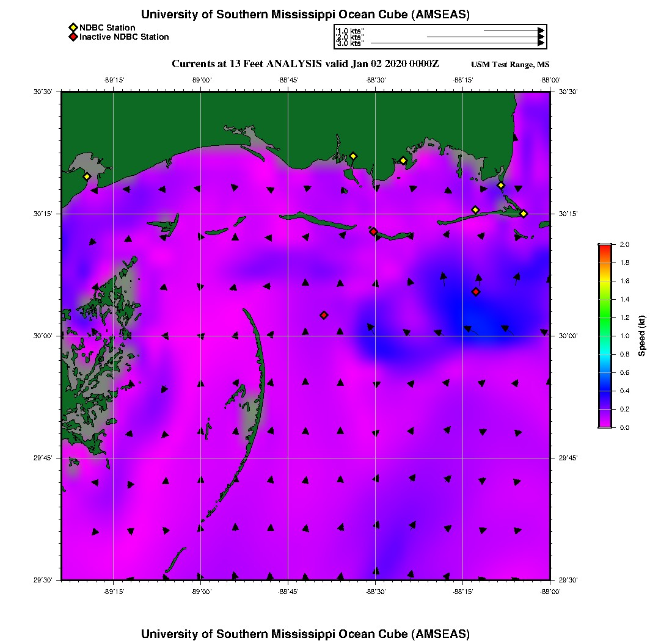Click the northernmost yellow NDBC station marker
Viewport: 672px width, 641px height.
(352, 156)
